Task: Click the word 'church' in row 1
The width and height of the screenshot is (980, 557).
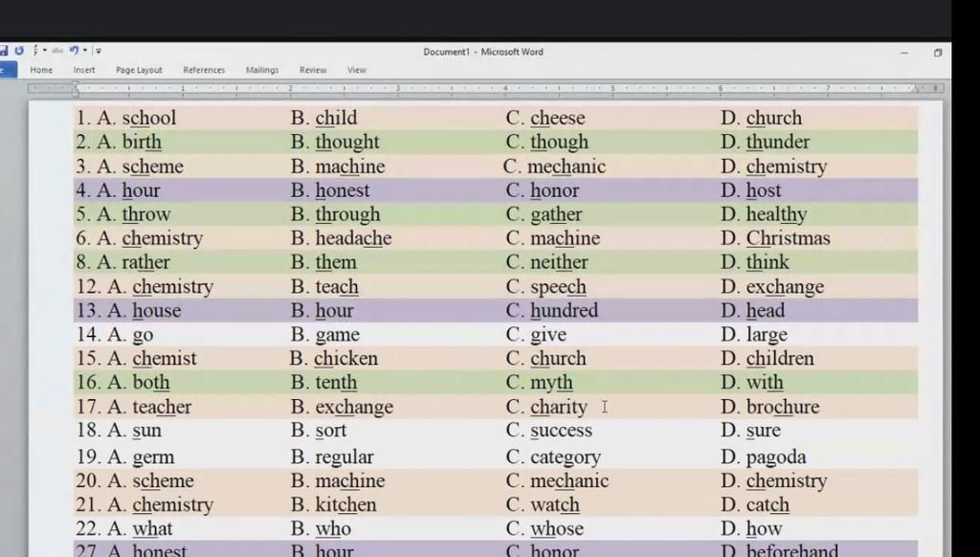Action: coord(773,118)
